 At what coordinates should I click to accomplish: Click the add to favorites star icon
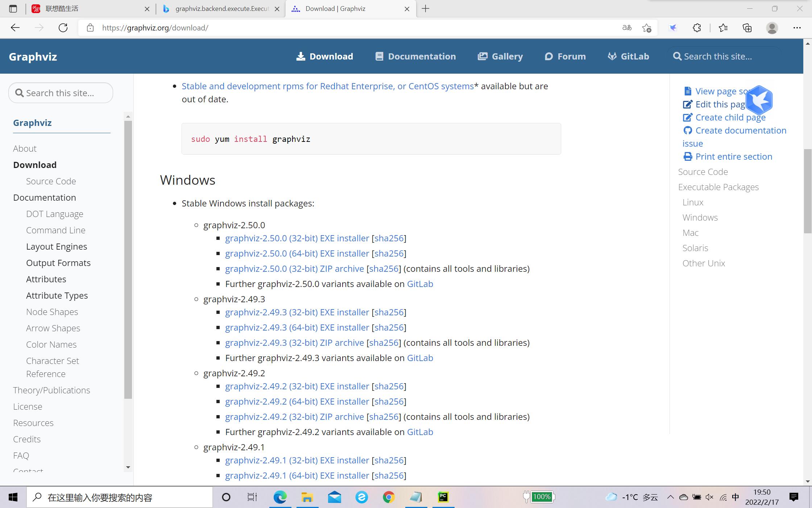(646, 28)
